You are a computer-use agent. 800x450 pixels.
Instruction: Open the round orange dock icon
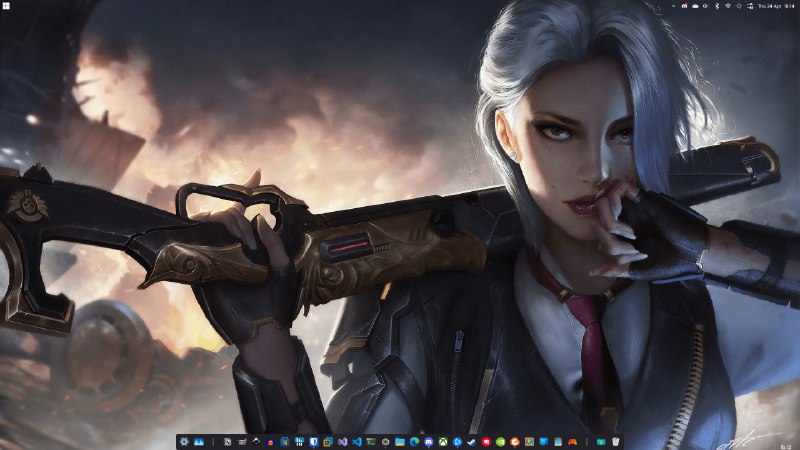coord(515,442)
